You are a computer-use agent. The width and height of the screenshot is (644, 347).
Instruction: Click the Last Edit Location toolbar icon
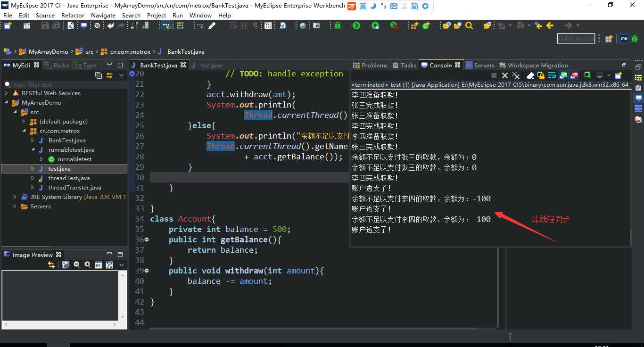(x=539, y=26)
